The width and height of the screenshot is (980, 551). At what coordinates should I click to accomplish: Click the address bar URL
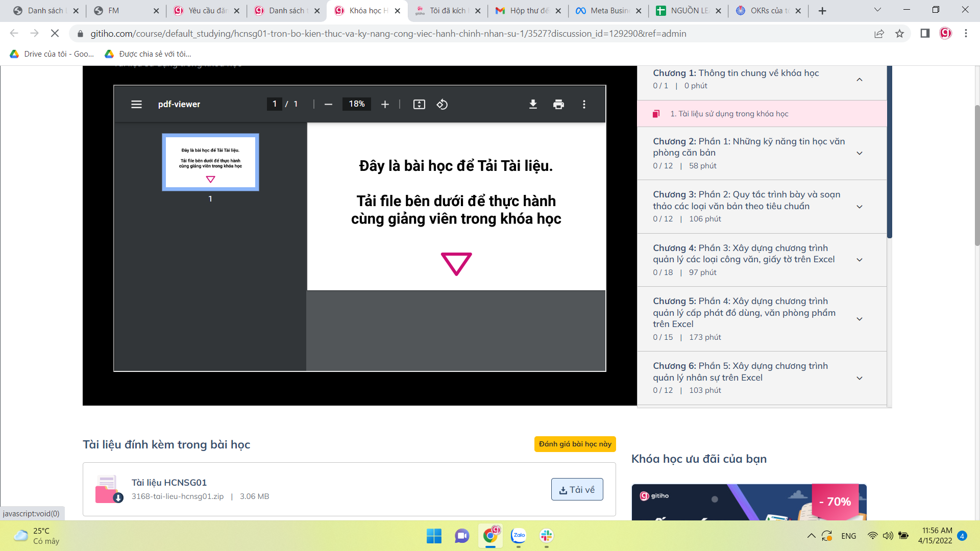(x=388, y=34)
